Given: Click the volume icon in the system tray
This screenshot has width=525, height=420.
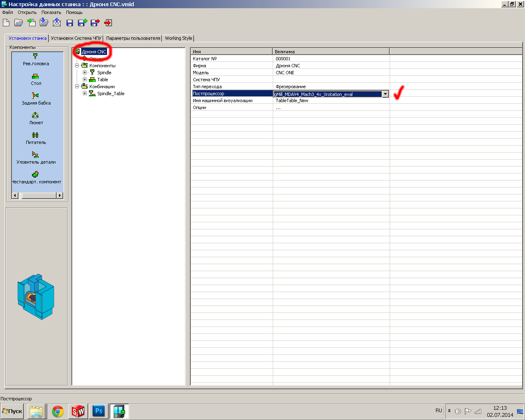Looking at the screenshot, I should tap(458, 411).
